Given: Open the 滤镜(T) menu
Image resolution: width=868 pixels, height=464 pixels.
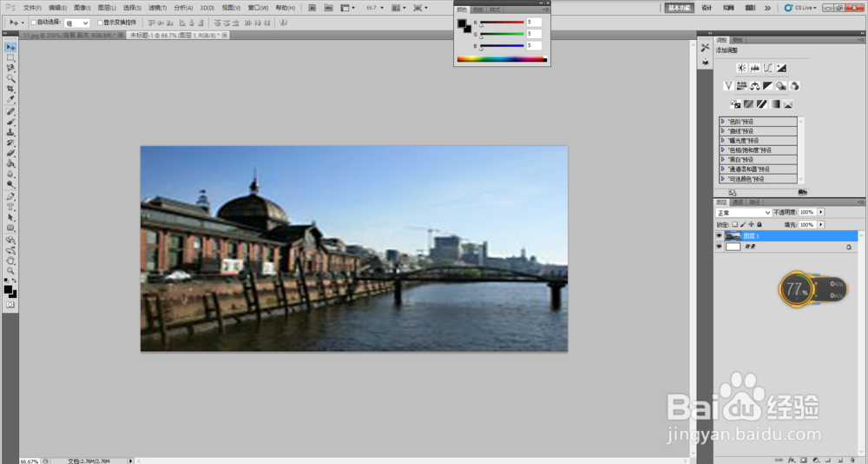Looking at the screenshot, I should tap(157, 8).
